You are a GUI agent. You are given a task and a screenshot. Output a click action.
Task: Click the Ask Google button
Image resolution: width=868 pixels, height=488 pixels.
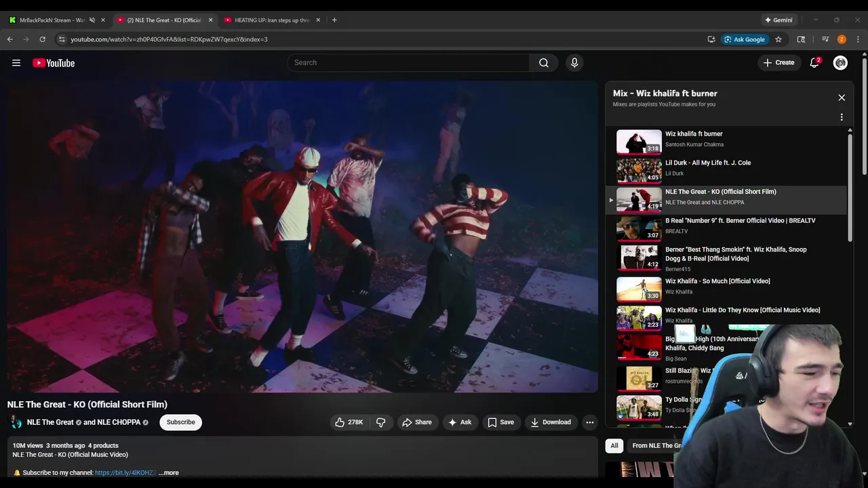tap(744, 39)
